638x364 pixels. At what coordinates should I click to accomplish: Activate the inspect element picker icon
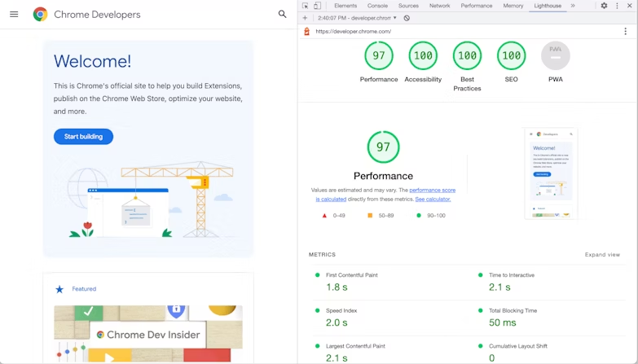pyautogui.click(x=306, y=6)
